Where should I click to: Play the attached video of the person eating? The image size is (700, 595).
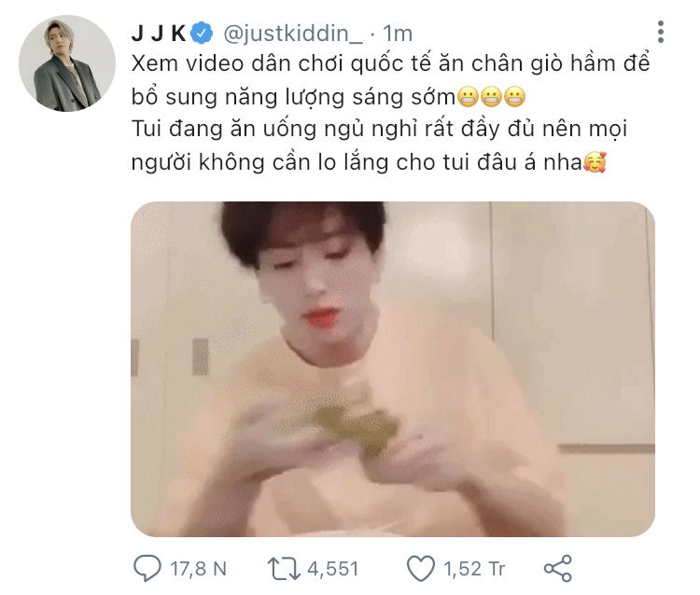pyautogui.click(x=393, y=369)
